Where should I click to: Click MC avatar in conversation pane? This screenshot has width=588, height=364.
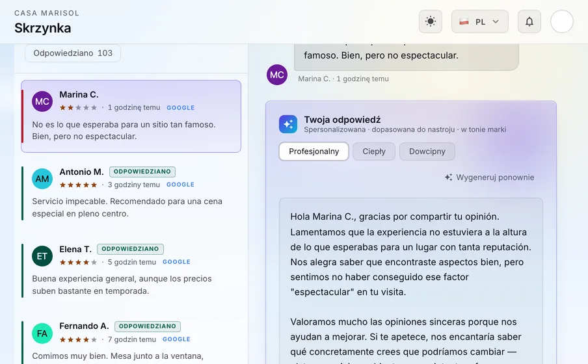[x=276, y=75]
